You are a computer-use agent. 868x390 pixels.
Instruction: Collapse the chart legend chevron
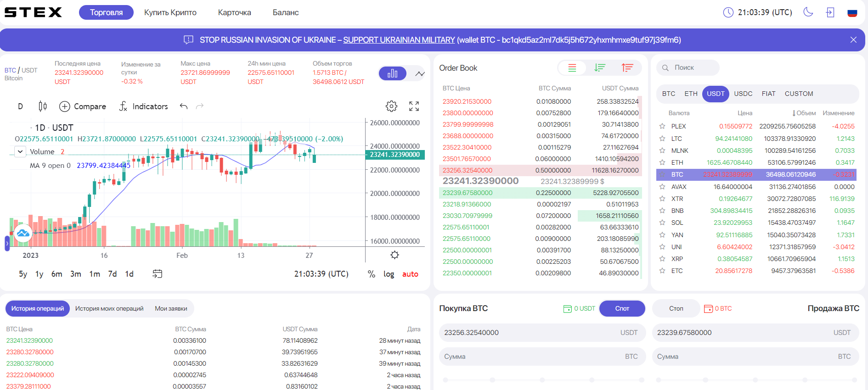click(20, 151)
